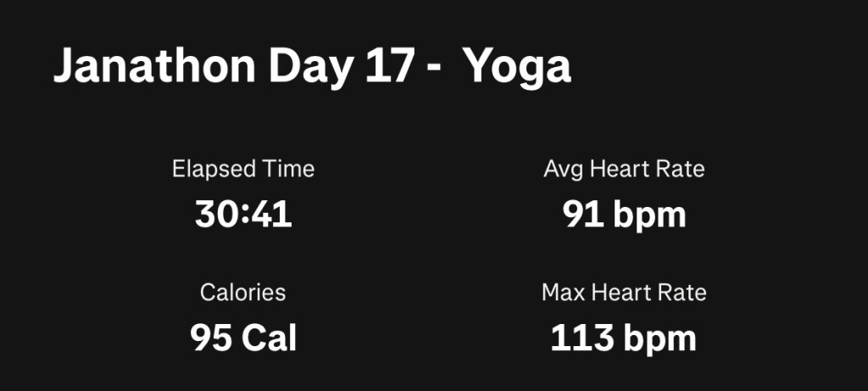Click the "Max Heart Rate" label
Viewport: 868px width, 391px height.
(x=624, y=293)
